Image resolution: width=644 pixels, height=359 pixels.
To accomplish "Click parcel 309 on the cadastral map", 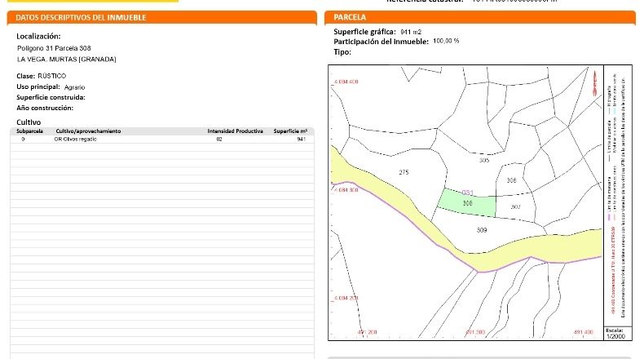I will (x=481, y=230).
